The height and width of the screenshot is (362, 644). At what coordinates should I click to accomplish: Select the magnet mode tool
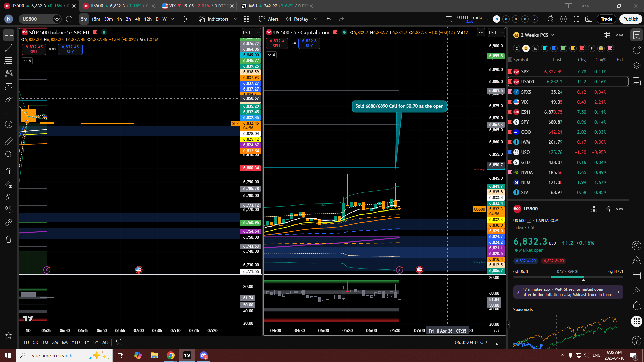pos(9,171)
